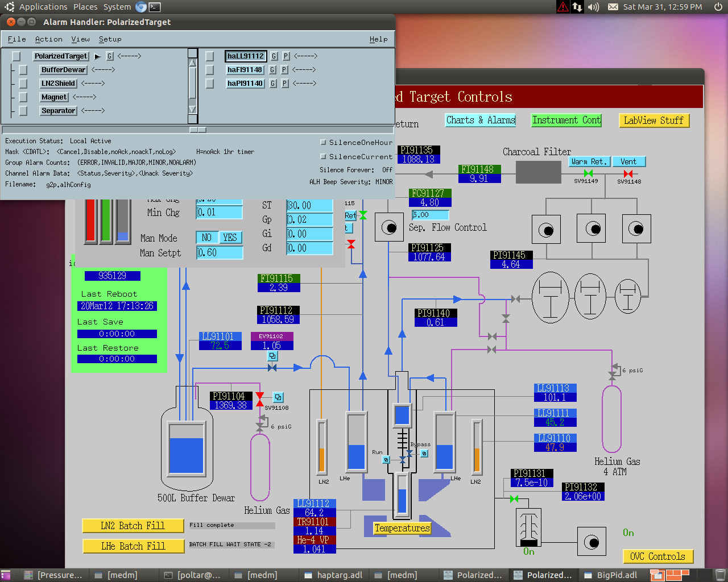Select Magnet group button
Viewport: 728px width, 582px height.
(54, 97)
